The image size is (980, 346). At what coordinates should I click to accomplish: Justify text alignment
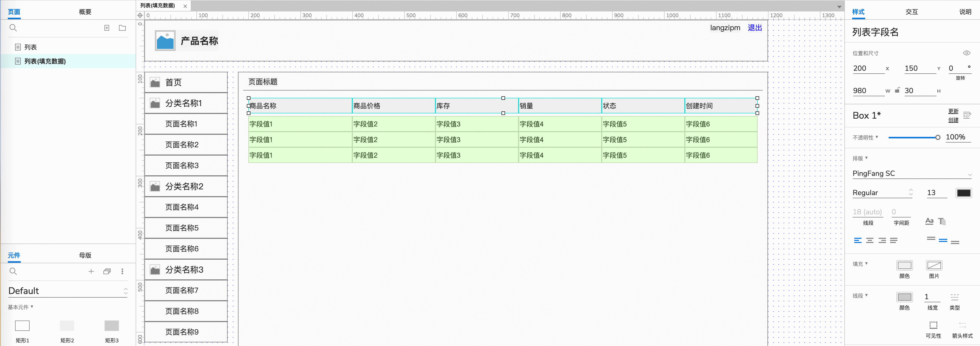pos(894,240)
